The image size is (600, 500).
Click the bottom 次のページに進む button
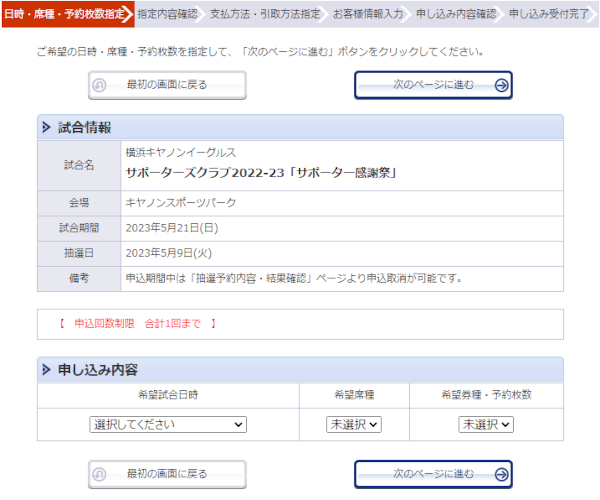point(433,474)
